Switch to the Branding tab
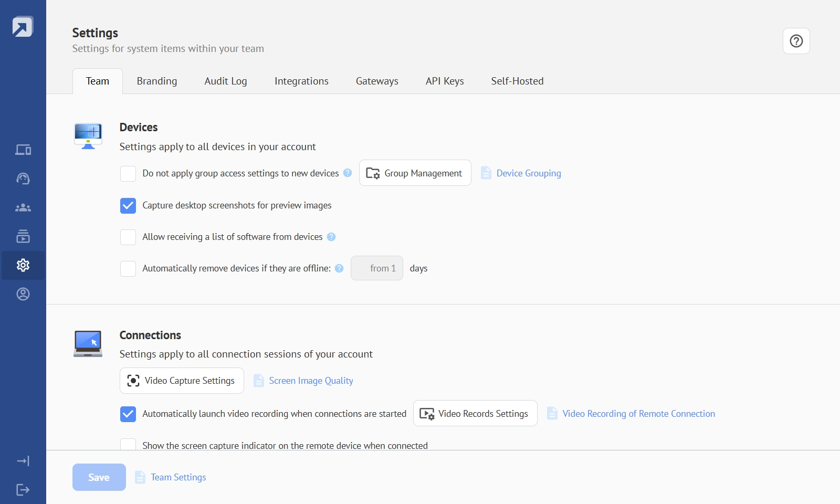This screenshot has height=504, width=840. (156, 81)
